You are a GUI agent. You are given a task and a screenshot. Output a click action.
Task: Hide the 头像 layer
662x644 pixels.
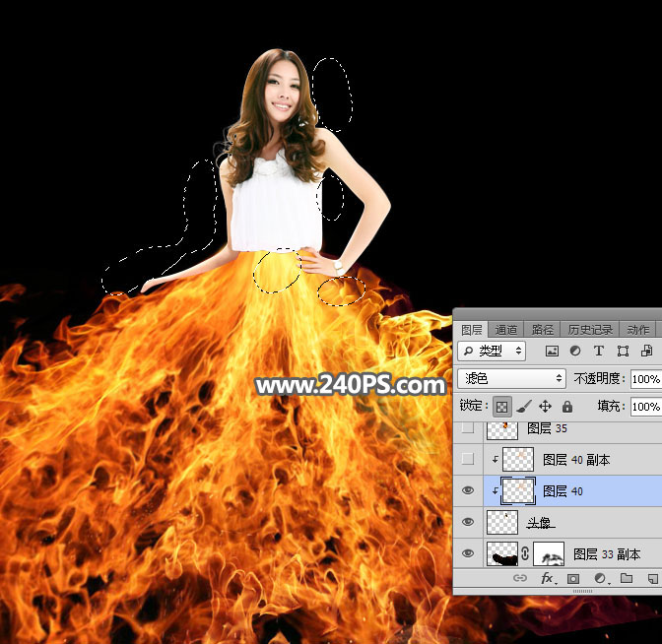point(468,522)
